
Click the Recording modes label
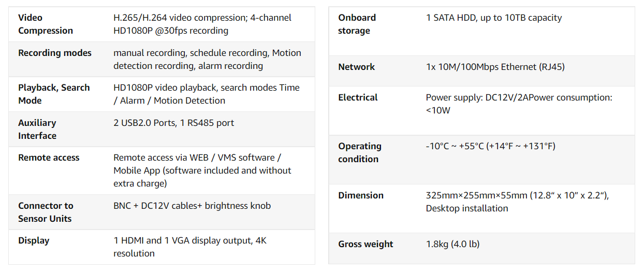(x=55, y=53)
